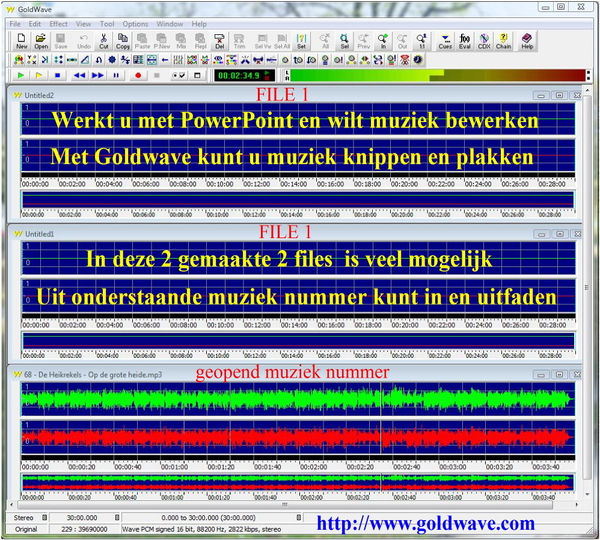Click the mp3 overview waveform strip
Screen dimensions: 600x540
tap(298, 483)
